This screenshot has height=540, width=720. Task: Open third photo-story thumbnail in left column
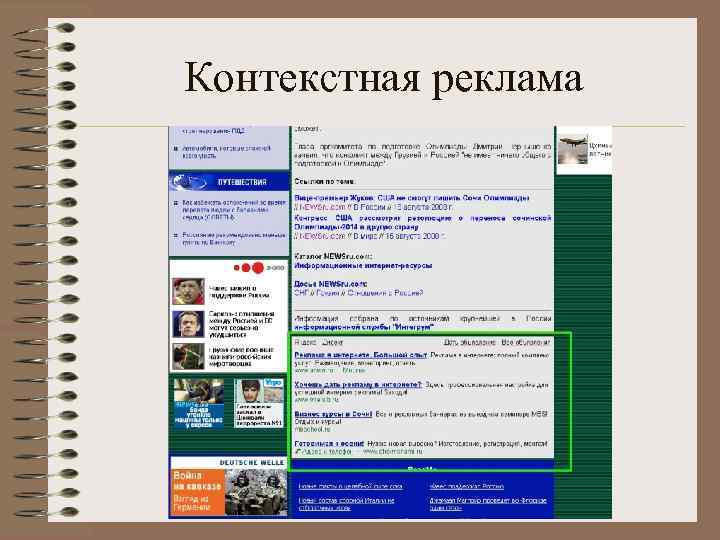pos(188,356)
